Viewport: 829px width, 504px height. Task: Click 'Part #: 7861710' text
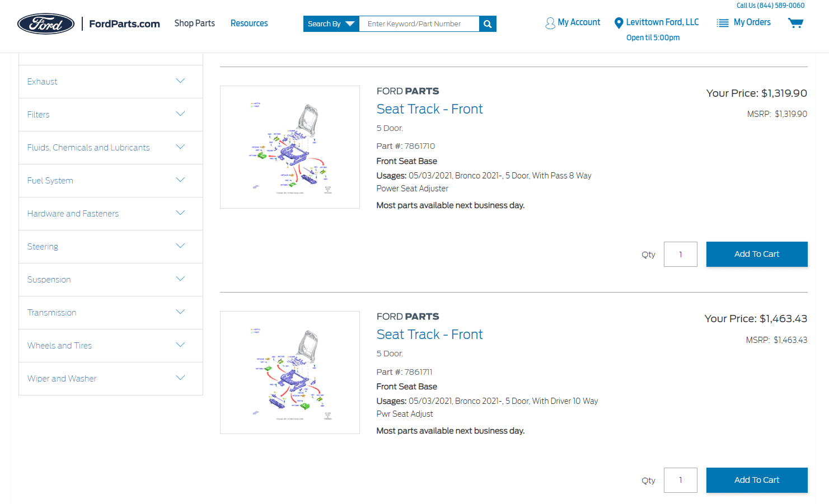coord(406,146)
